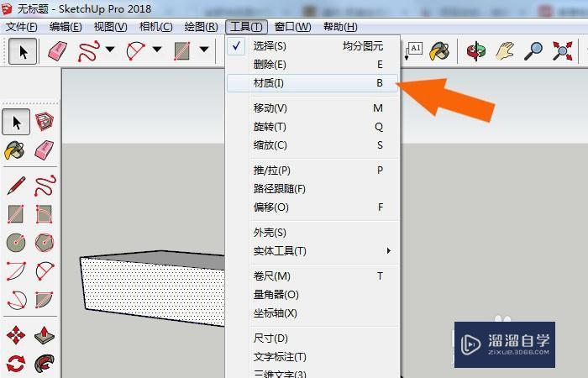The image size is (588, 378).
Task: Choose 缩放(C) menu entry
Action: pos(312,145)
